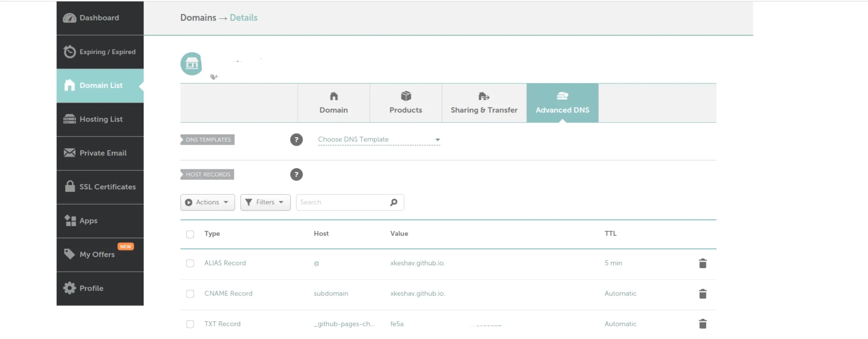Check the TXT Record checkbox

pos(190,324)
